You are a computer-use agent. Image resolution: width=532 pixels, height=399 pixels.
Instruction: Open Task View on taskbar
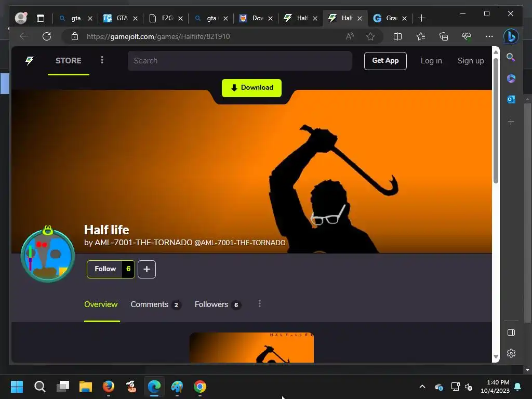click(63, 387)
